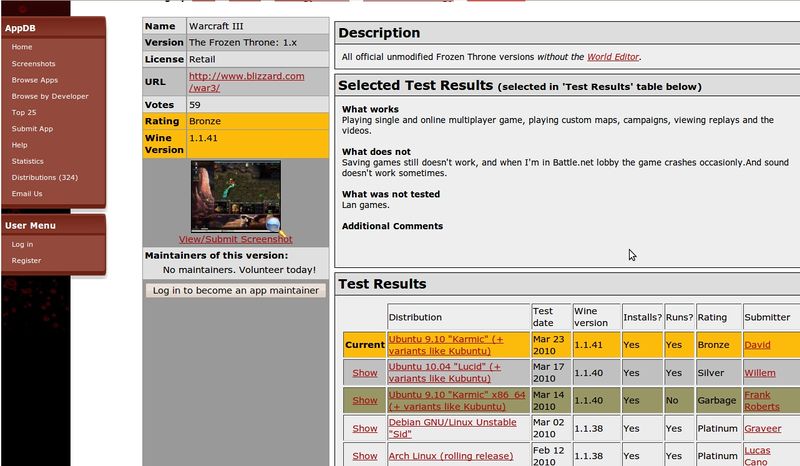Image resolution: width=800 pixels, height=466 pixels.
Task: Select Browse by Developer
Action: click(x=50, y=96)
